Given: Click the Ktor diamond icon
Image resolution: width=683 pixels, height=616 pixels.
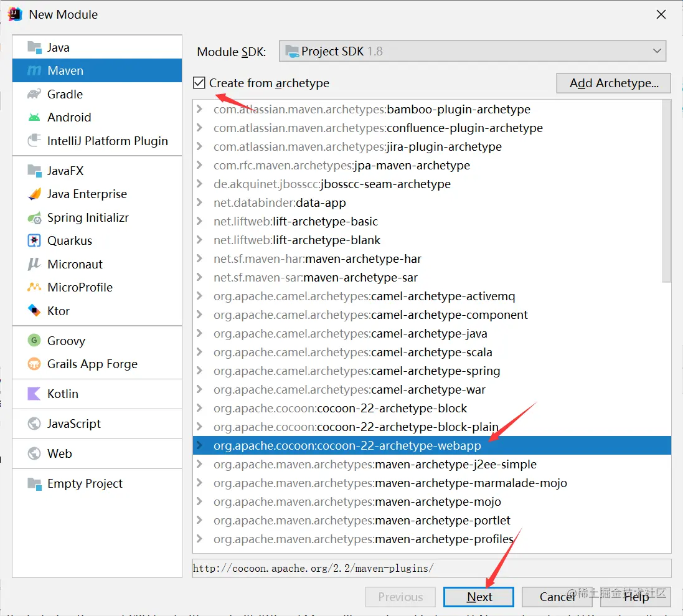Looking at the screenshot, I should pos(34,311).
